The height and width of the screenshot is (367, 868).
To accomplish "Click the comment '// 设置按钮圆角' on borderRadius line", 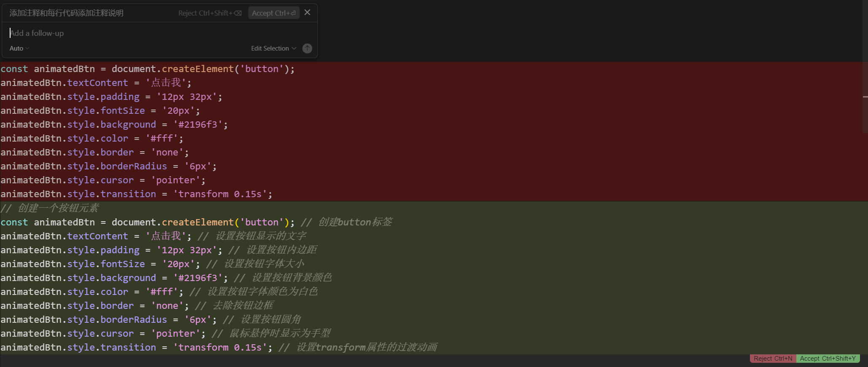I will pyautogui.click(x=262, y=320).
